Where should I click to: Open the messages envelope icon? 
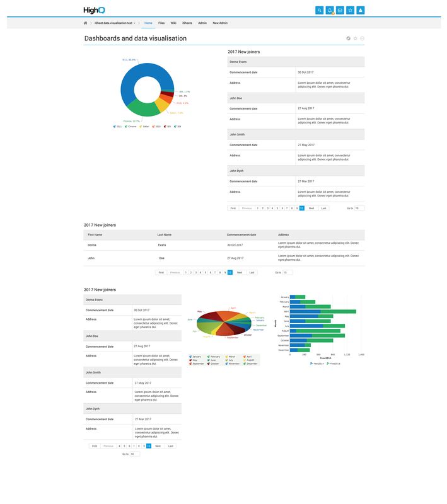click(x=340, y=10)
